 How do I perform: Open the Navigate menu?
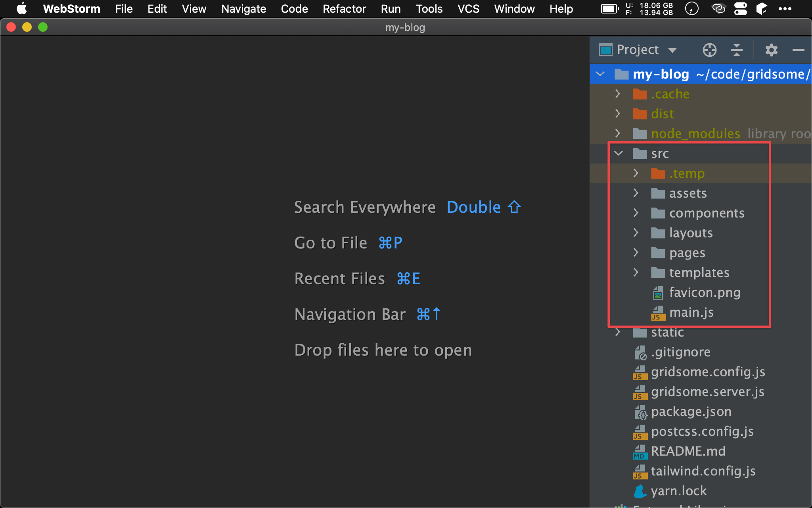tap(243, 9)
